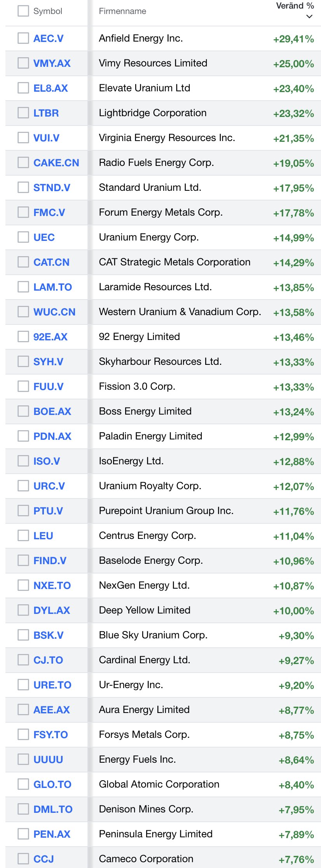Select the checkbox next to CCJ
This screenshot has width=321, height=868.
[x=23, y=859]
